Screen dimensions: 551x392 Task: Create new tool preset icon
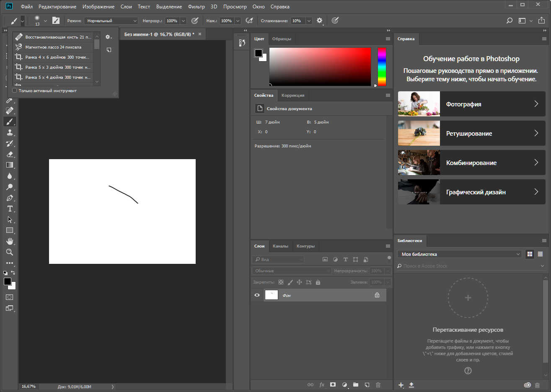pos(109,50)
